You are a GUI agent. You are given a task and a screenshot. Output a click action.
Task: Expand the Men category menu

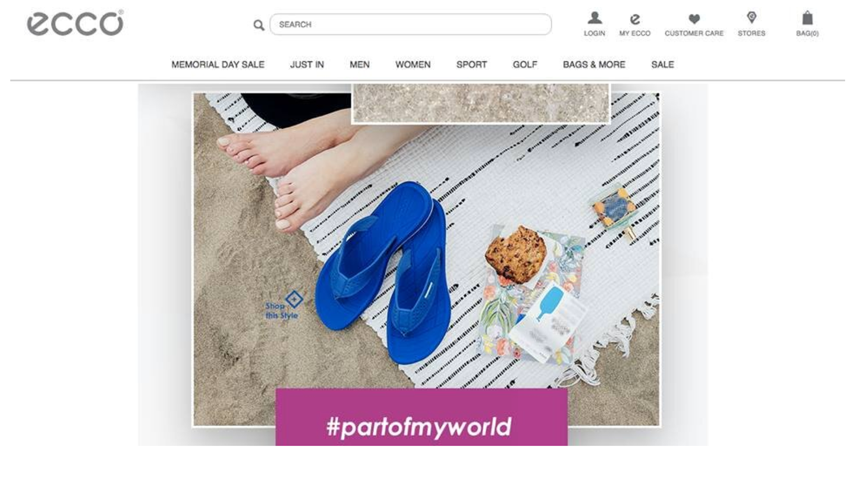click(x=359, y=65)
